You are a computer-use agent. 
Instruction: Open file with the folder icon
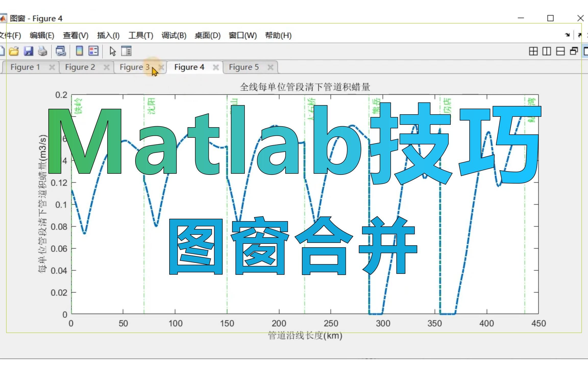pos(14,51)
